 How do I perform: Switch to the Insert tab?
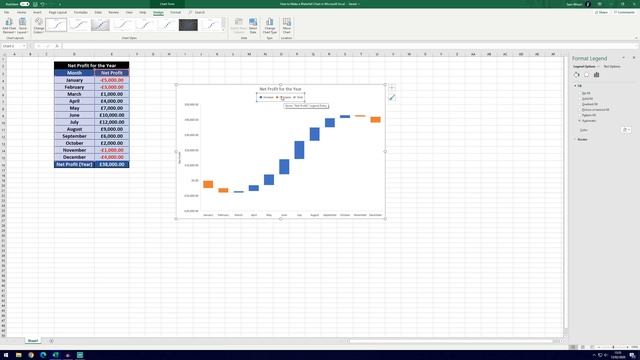(x=37, y=13)
